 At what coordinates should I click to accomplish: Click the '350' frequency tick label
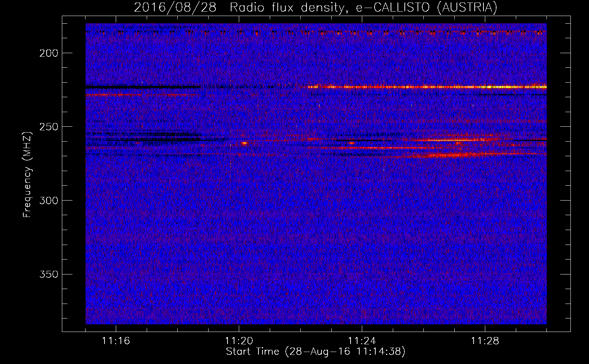coord(49,274)
